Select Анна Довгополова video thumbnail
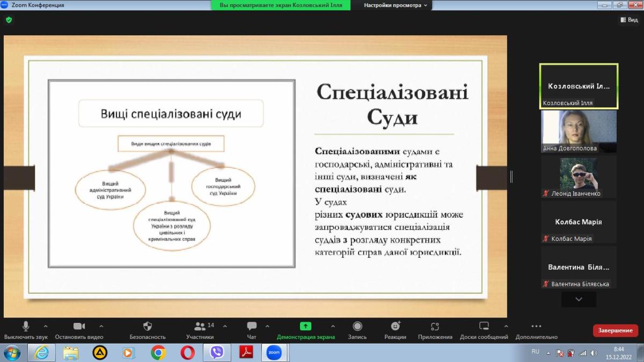This screenshot has height=362, width=644. 579,131
